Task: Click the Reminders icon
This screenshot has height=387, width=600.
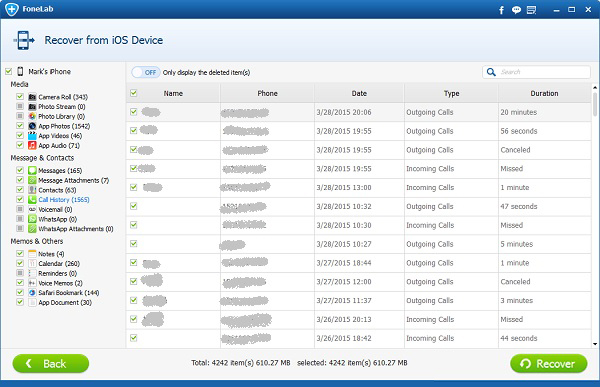Action: click(32, 273)
